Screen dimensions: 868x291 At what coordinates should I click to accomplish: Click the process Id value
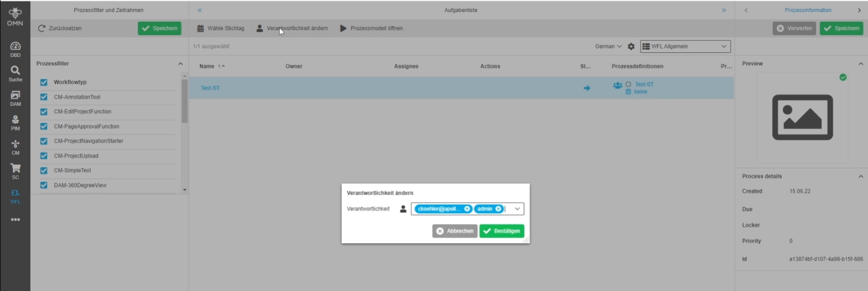point(826,259)
